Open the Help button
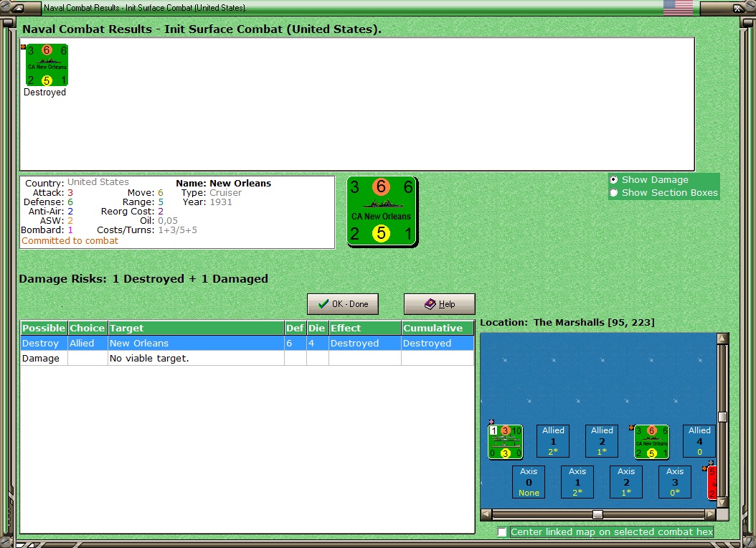 pyautogui.click(x=439, y=304)
